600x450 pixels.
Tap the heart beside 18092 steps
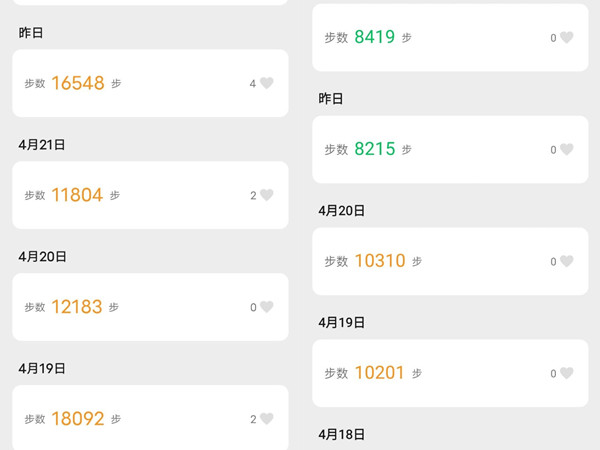267,420
